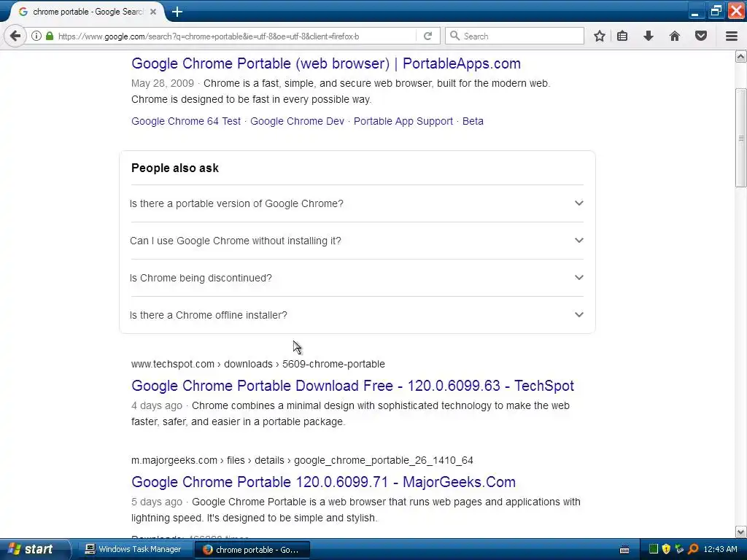Viewport: 747px width, 560px height.
Task: Bookmark this page with the star icon
Action: [600, 36]
